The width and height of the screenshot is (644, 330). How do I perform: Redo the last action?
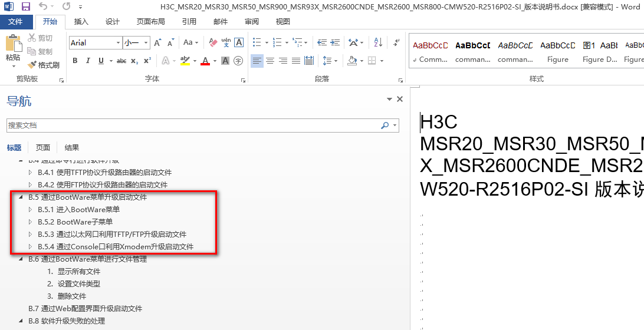point(66,6)
